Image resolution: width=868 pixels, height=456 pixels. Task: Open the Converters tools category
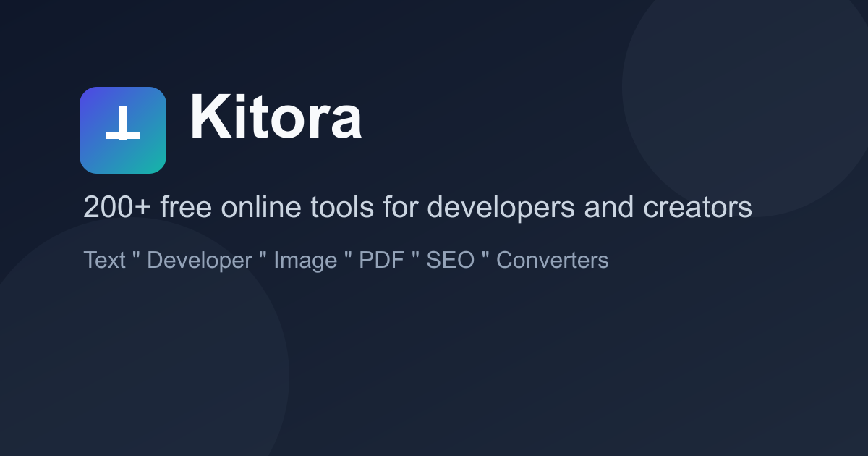[x=552, y=260]
